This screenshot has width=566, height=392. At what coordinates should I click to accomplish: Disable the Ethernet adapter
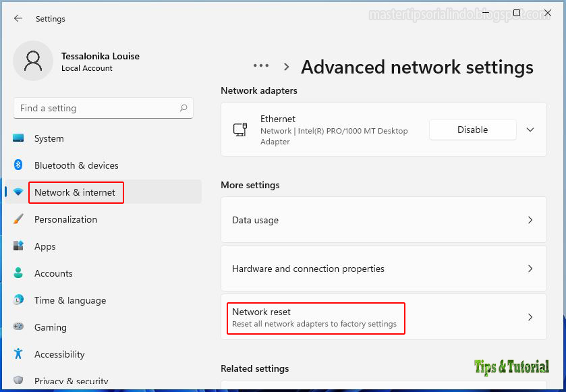472,129
